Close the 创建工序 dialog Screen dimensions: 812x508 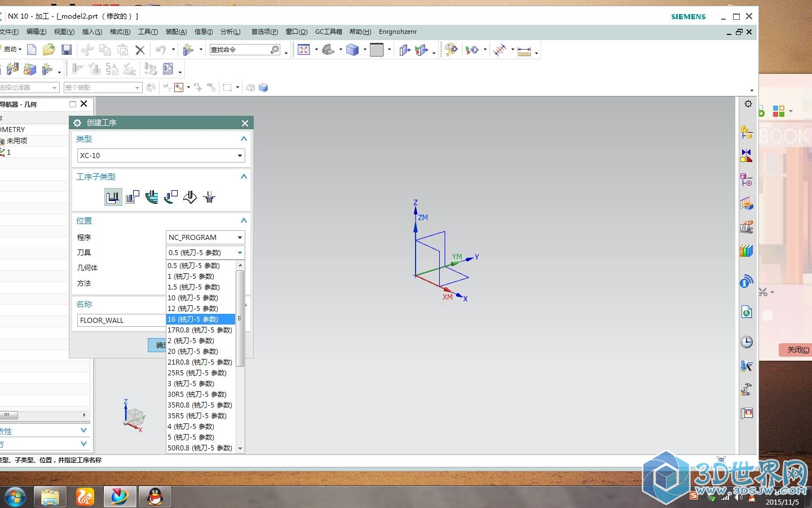(x=245, y=123)
